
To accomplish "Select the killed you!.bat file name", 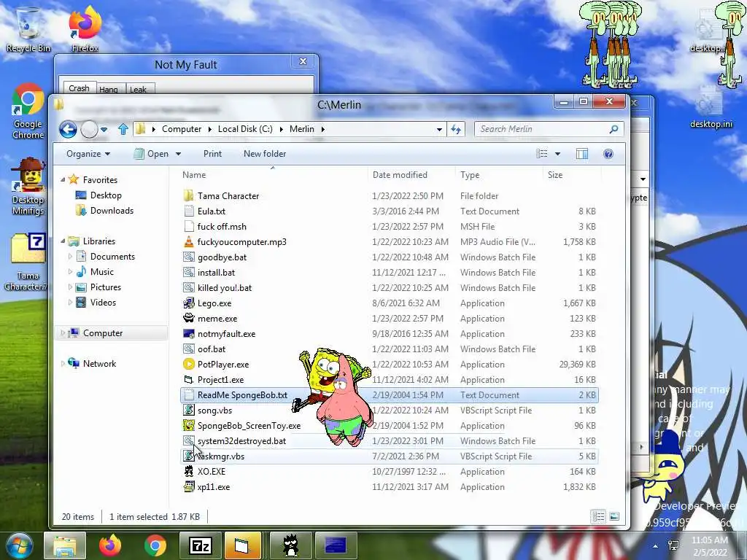I will 225,288.
